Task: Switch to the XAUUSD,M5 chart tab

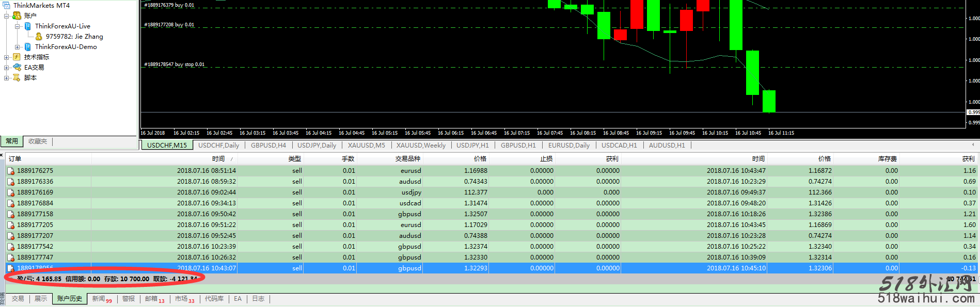Action: pos(366,145)
